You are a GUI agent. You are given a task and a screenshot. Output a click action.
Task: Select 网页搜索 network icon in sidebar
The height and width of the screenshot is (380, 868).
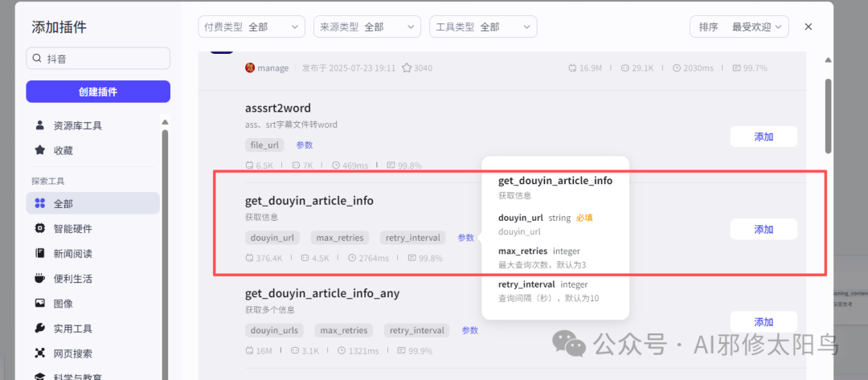click(40, 353)
